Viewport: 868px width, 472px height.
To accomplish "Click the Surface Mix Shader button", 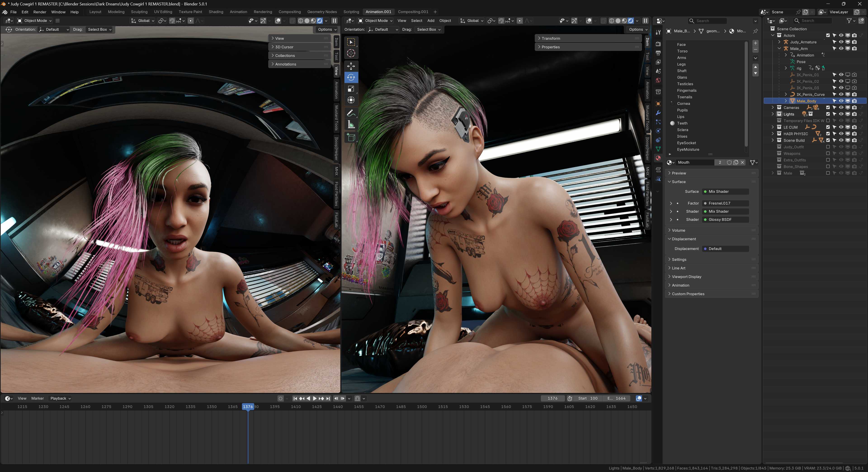I will tap(725, 192).
